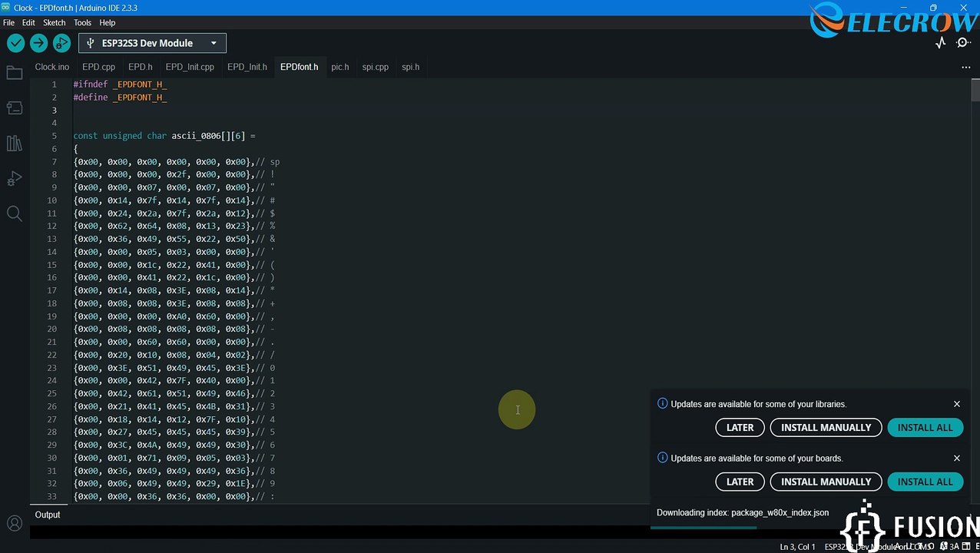Click the download progress bar
The width and height of the screenshot is (980, 553).
[704, 528]
